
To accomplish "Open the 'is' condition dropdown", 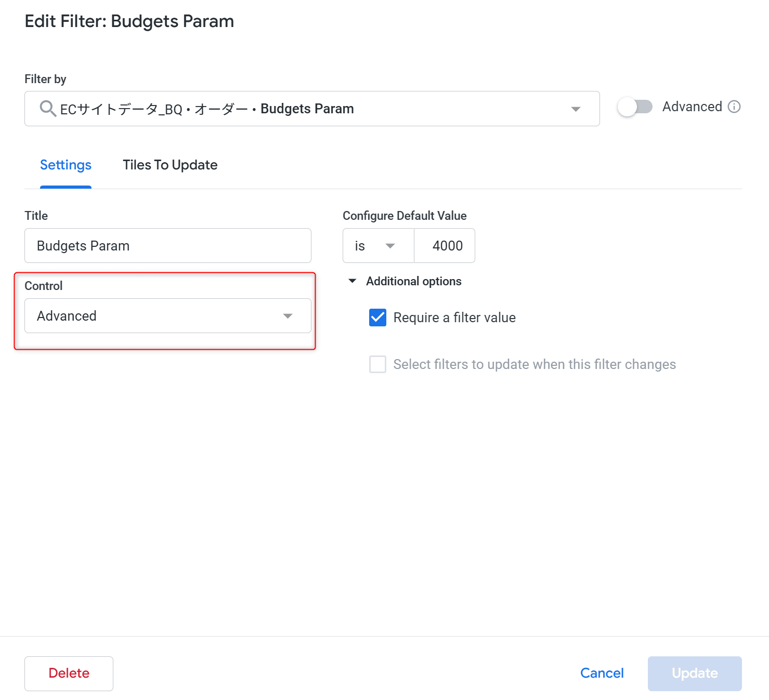I will (378, 246).
